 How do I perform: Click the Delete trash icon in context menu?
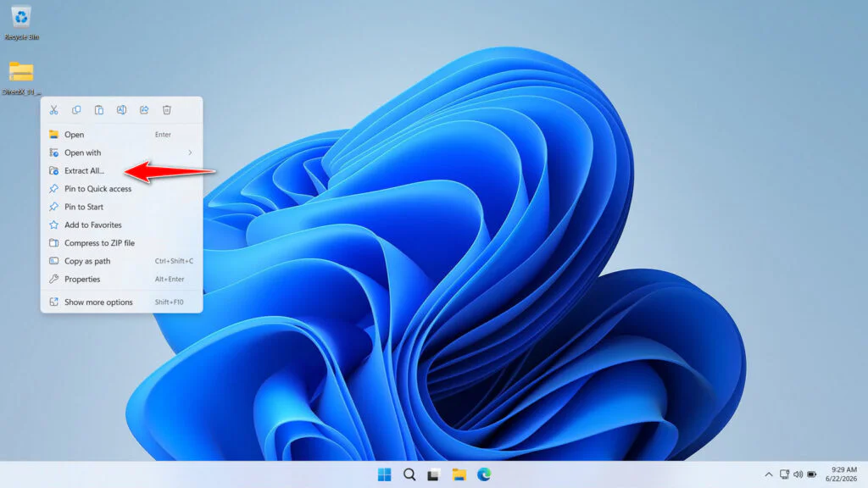pyautogui.click(x=167, y=110)
